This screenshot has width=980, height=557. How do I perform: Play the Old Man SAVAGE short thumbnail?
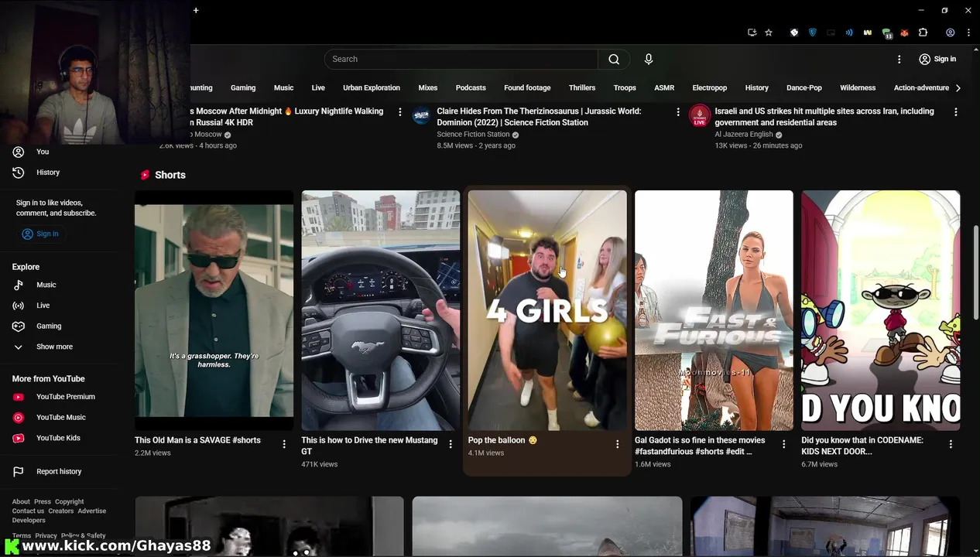(214, 310)
